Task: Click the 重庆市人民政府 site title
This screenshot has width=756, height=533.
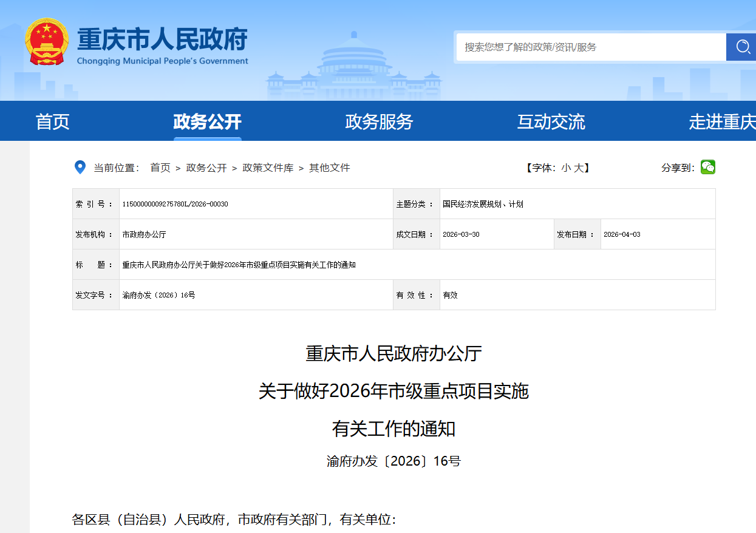Action: 162,39
